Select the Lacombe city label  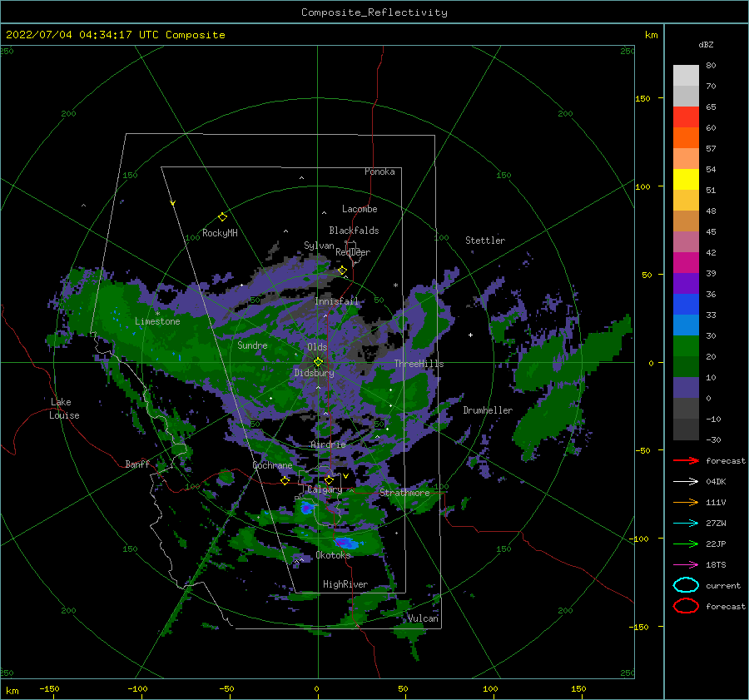pos(360,209)
